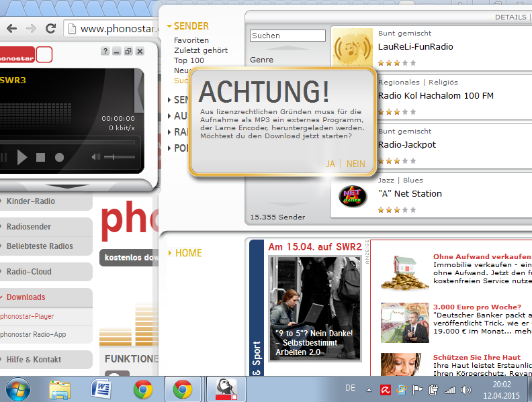Click the 'kostenlos' download button on the website
532x402 pixels.
pyautogui.click(x=129, y=258)
